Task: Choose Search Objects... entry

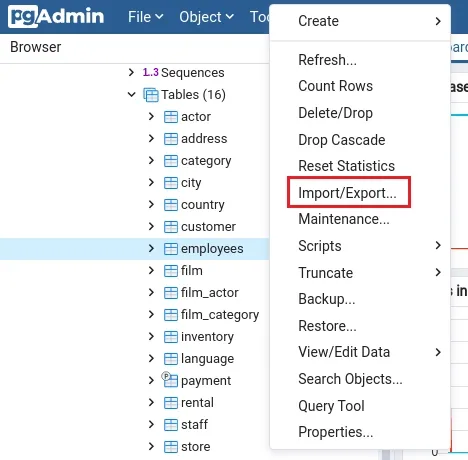Action: tap(360, 379)
